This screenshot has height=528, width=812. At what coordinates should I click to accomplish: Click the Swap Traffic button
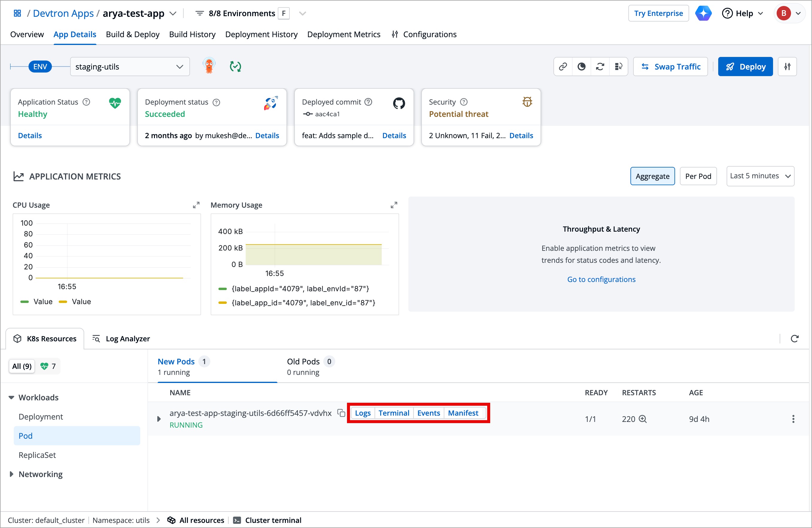pos(670,67)
